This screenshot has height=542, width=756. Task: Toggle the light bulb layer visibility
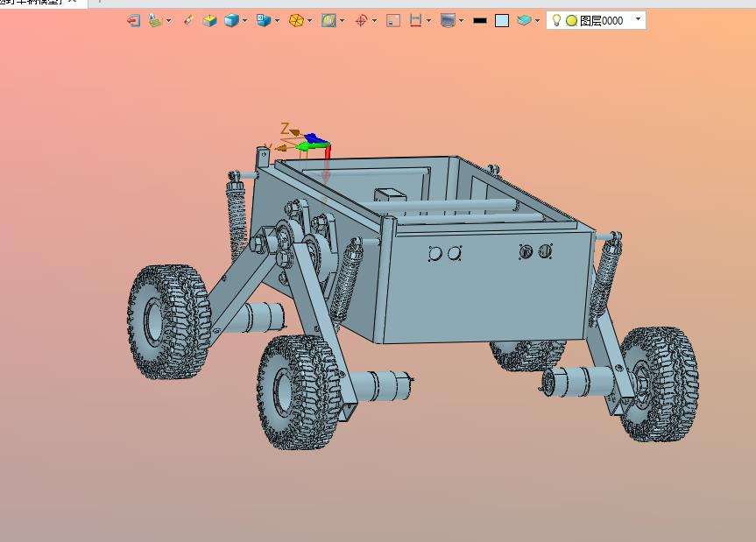(x=556, y=20)
